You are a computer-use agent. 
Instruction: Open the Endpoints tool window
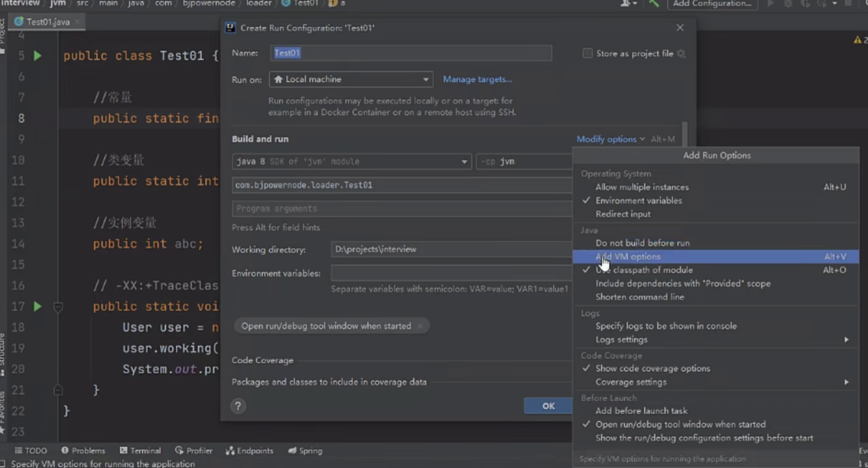click(x=249, y=451)
